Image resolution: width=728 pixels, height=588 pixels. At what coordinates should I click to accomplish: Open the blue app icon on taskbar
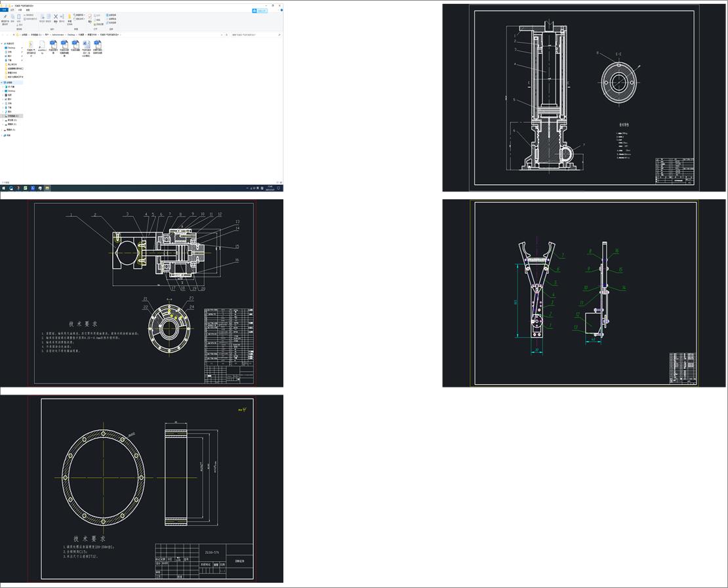coord(33,188)
